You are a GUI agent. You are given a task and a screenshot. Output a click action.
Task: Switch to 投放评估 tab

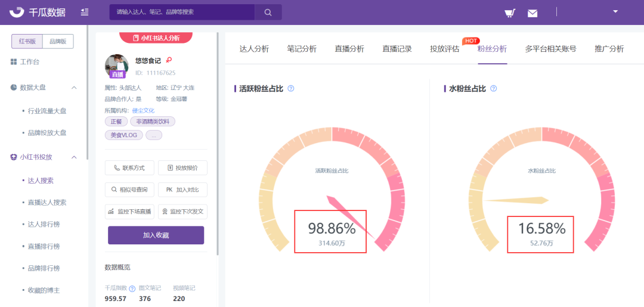tap(445, 49)
